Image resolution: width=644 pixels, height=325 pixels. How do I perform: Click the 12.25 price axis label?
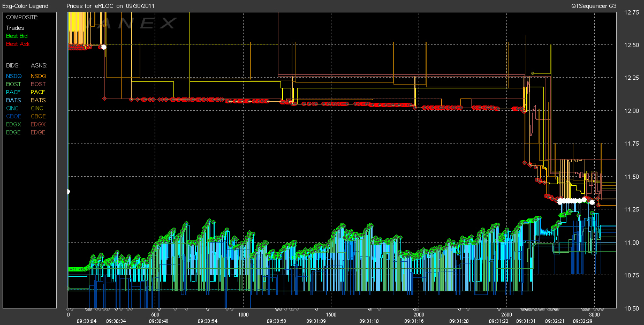point(632,78)
